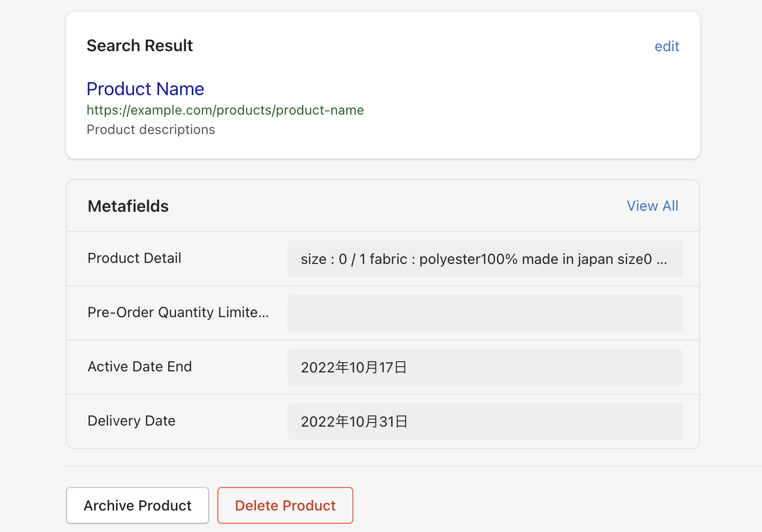Visit the example.com product URL
762x532 pixels.
coord(225,110)
